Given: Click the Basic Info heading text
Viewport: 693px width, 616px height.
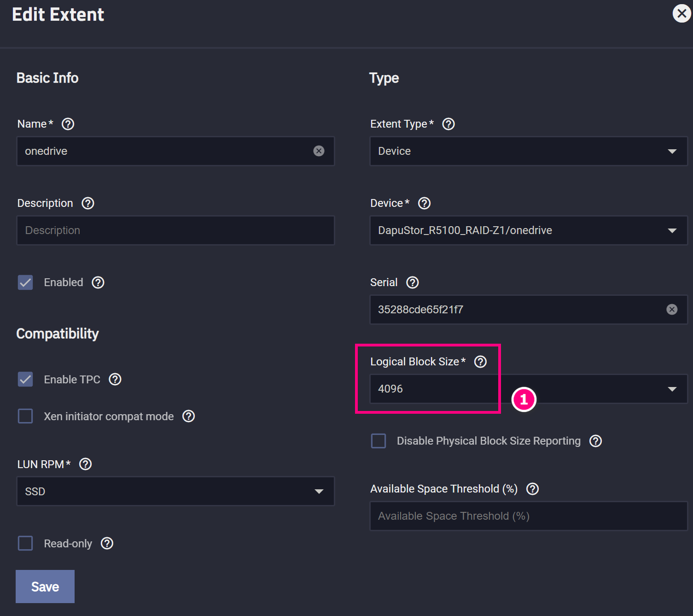Looking at the screenshot, I should [x=47, y=78].
